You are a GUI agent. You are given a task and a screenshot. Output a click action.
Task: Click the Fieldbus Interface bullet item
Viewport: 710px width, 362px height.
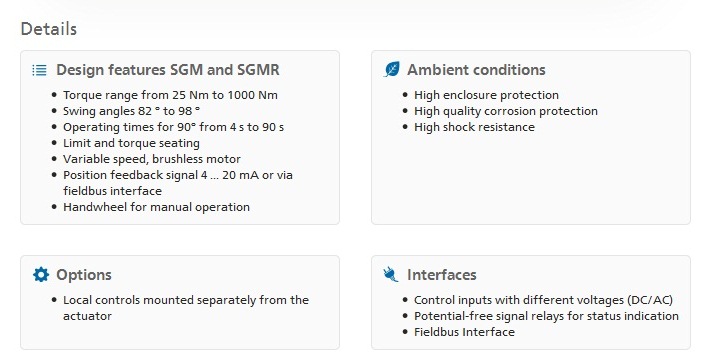pyautogui.click(x=464, y=332)
